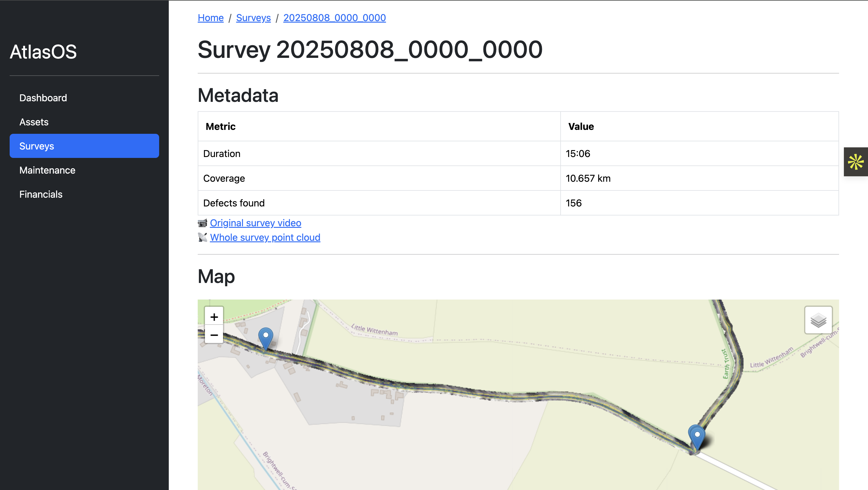Click the video camera icon beside Original survey video
The image size is (868, 490).
[203, 223]
